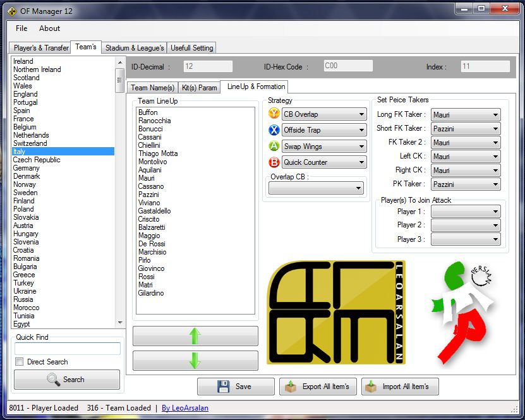Enable the Direct Search checkbox
525x420 pixels.
[20, 362]
